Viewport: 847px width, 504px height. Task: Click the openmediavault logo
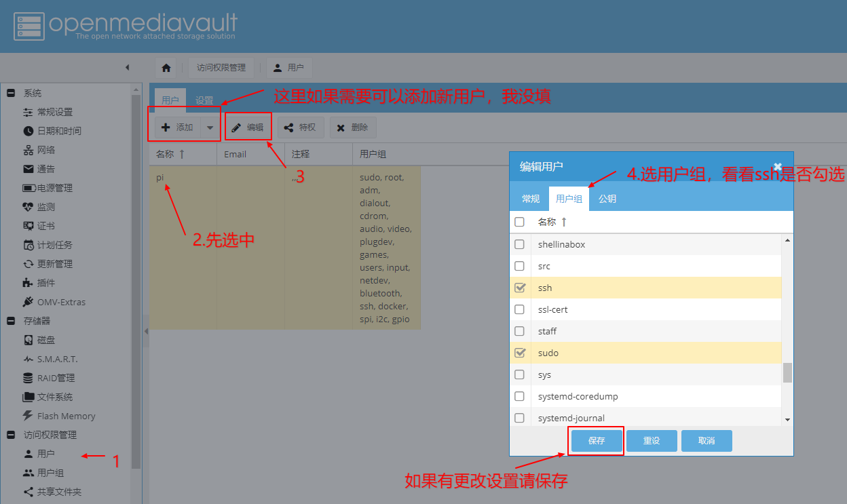[x=126, y=26]
